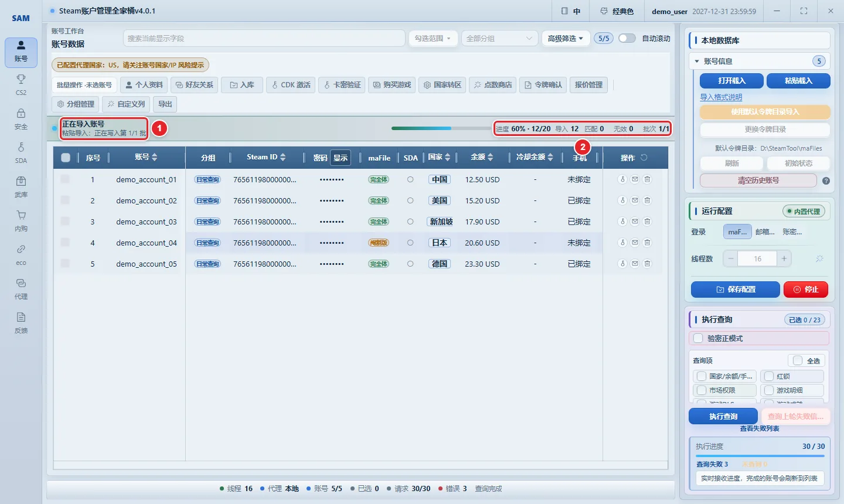Open the 个人资料 toolbar tab
The width and height of the screenshot is (844, 504).
144,85
